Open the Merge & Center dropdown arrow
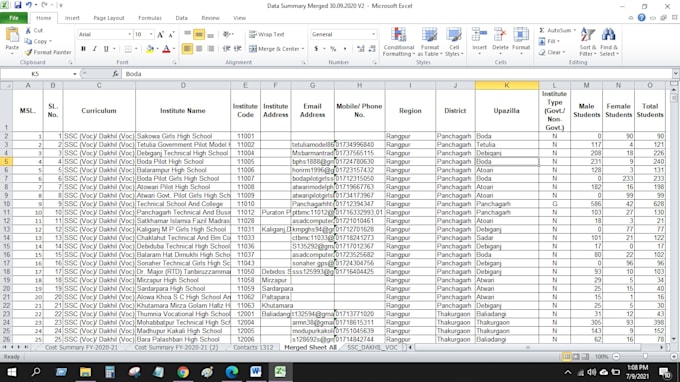The width and height of the screenshot is (680, 382). [303, 49]
